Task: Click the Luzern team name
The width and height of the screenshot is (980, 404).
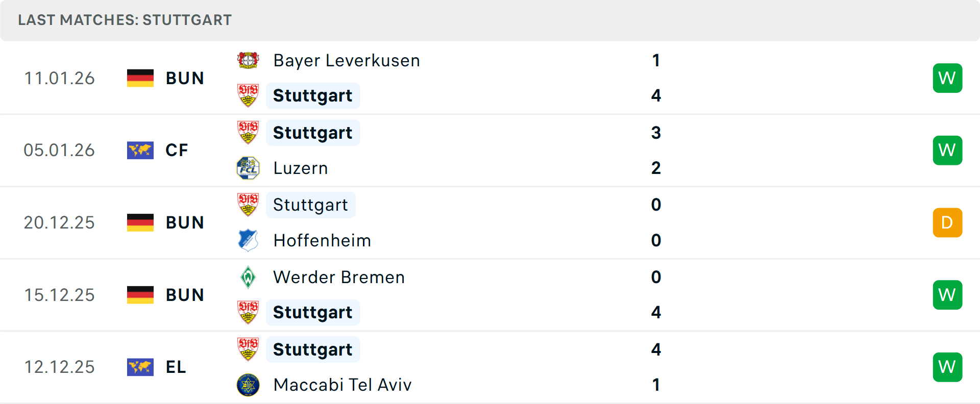Action: coord(301,168)
